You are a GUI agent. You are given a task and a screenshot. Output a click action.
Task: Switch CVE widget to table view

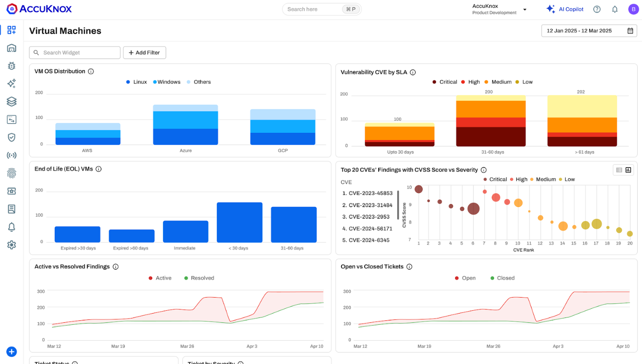[619, 170]
